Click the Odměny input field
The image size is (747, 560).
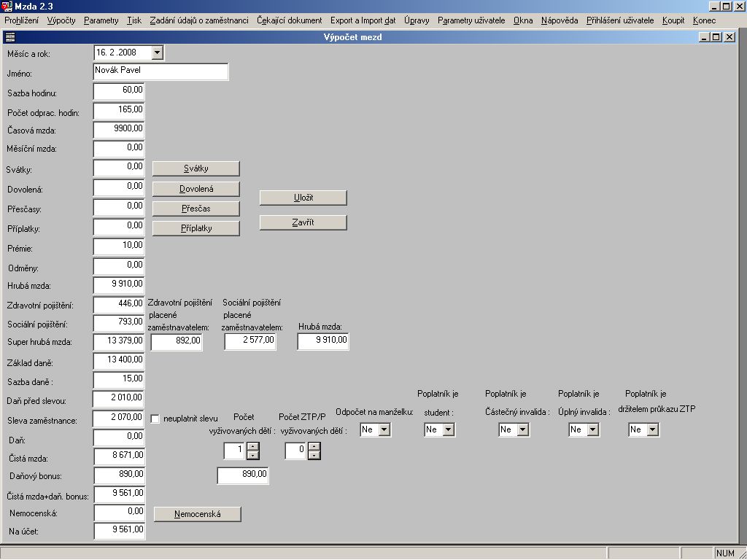click(x=119, y=266)
